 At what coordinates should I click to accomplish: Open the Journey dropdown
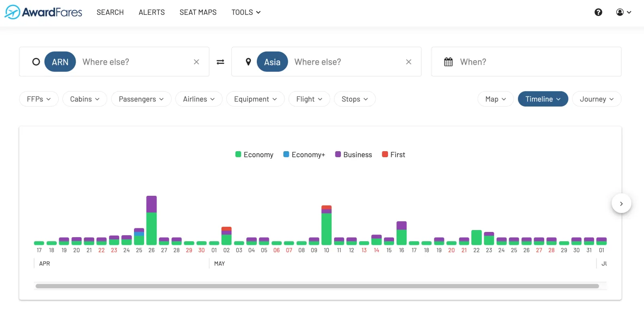point(597,99)
